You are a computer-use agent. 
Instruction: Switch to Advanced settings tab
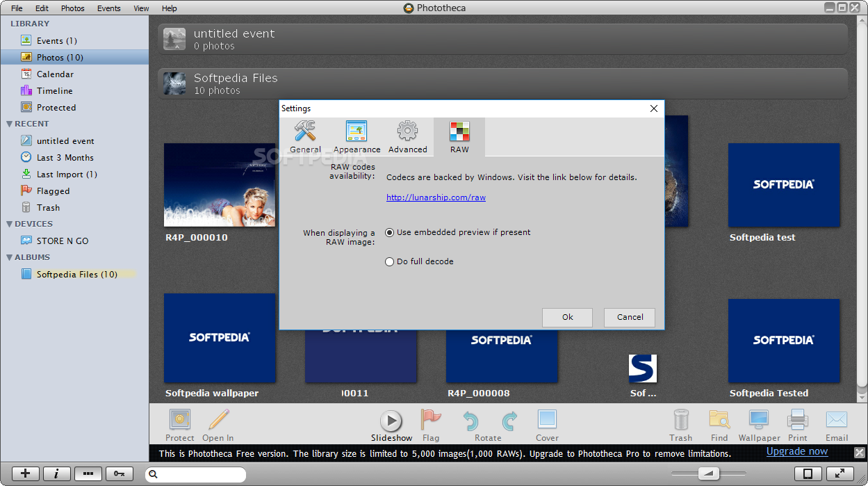pos(407,137)
